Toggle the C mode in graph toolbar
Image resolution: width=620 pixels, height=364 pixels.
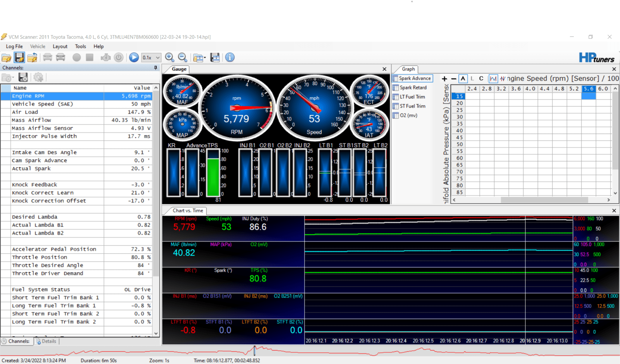pyautogui.click(x=481, y=79)
